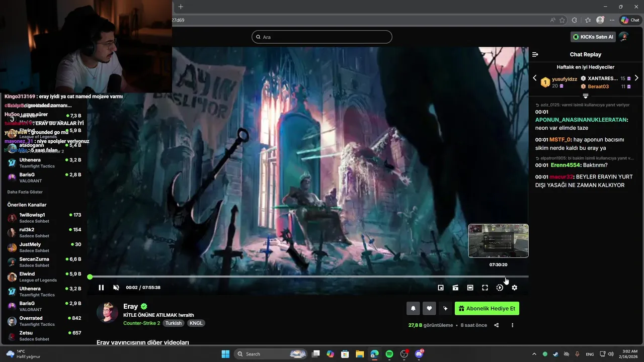Click KICKs Satın Al button
The image size is (644, 362).
(x=593, y=37)
